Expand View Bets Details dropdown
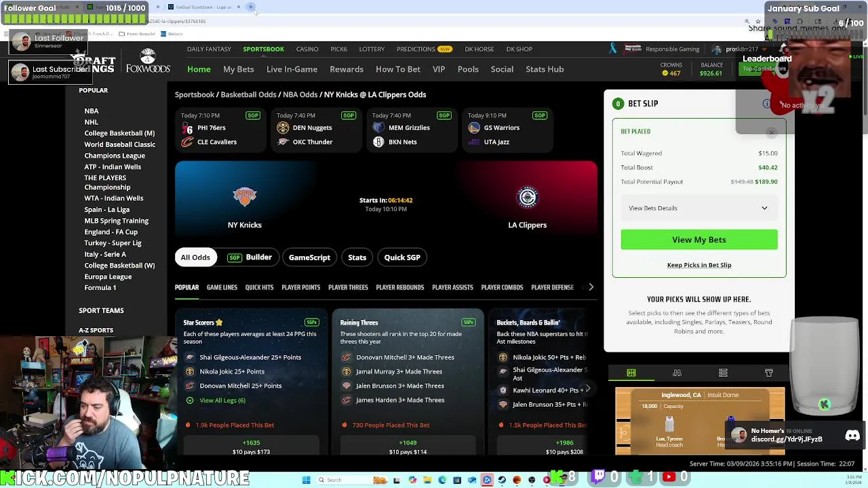868x488 pixels. click(x=699, y=208)
